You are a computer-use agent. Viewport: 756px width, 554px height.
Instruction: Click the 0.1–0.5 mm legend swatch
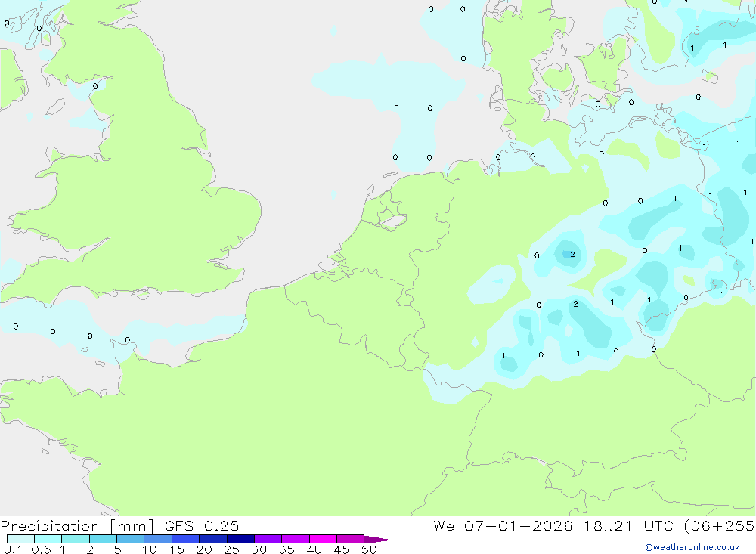[20, 539]
